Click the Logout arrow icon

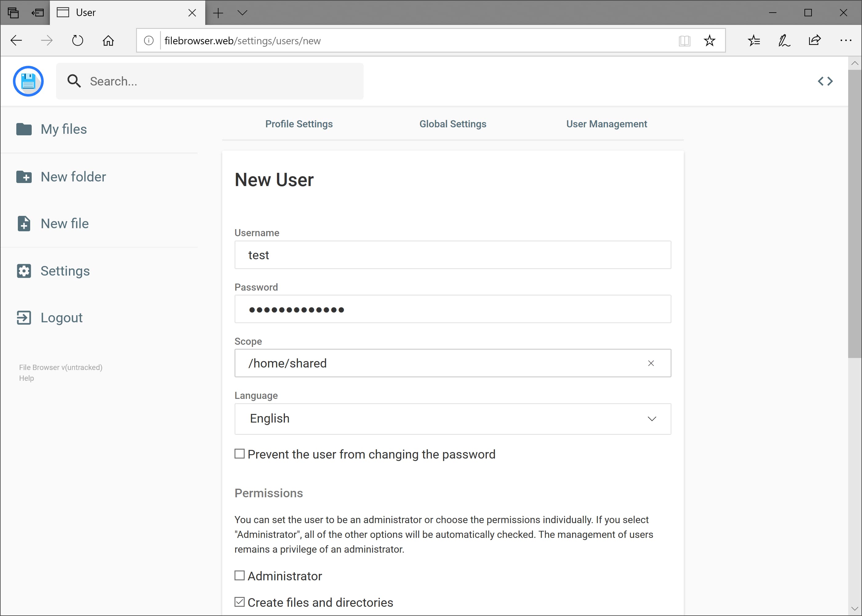click(x=24, y=318)
